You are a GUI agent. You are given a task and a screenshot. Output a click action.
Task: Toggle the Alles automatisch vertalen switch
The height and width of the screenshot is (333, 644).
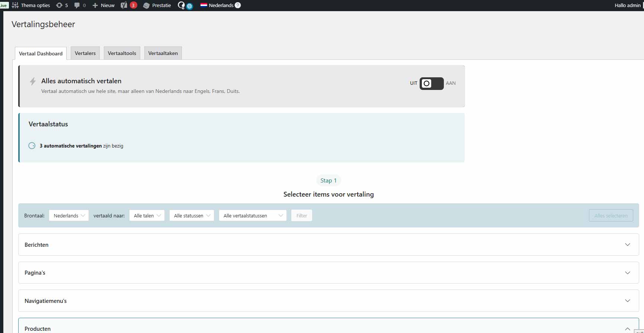click(432, 83)
